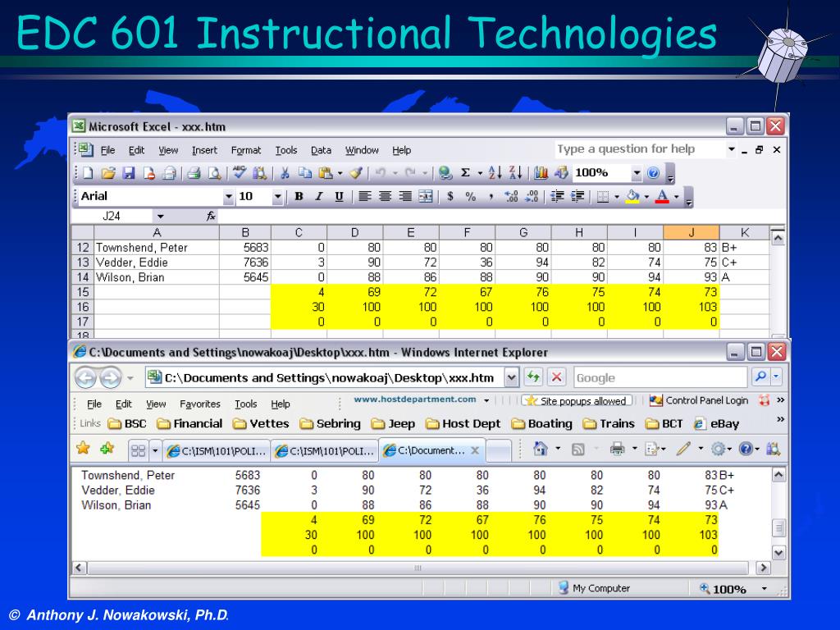The width and height of the screenshot is (840, 630).
Task: Sort ascending with the A-Z icon
Action: coord(495,172)
